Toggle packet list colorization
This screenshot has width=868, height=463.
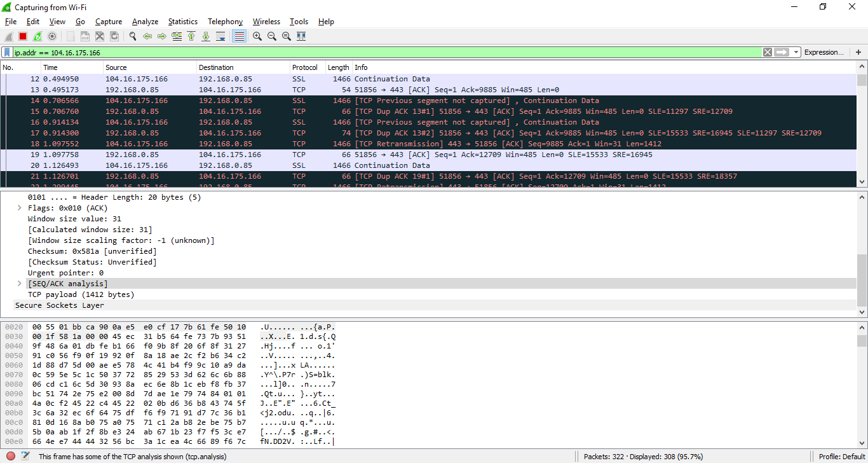[238, 36]
